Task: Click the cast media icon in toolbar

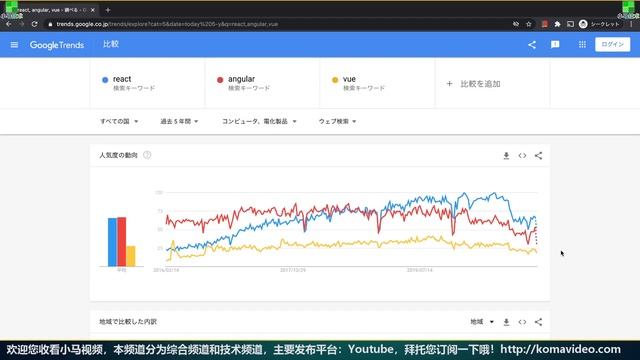Action: click(570, 24)
